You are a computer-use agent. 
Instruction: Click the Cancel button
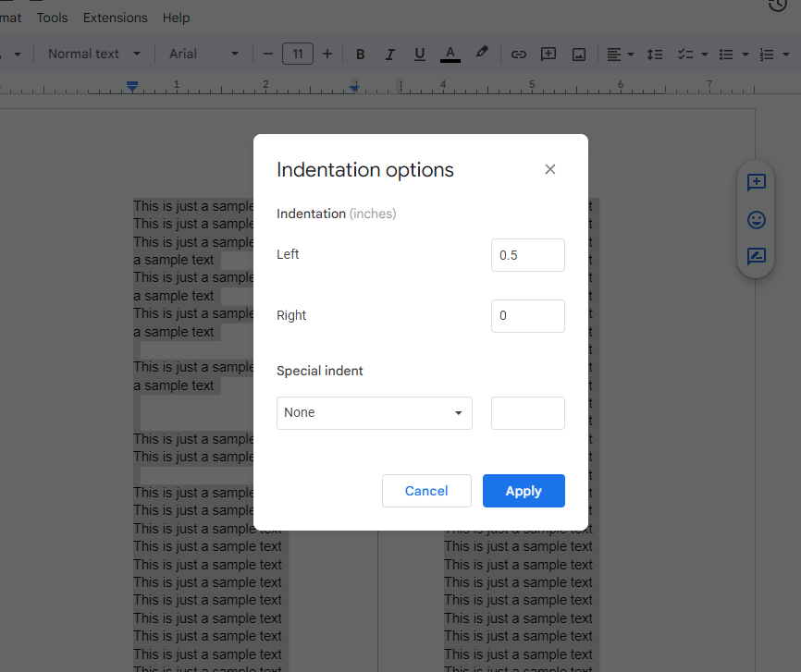(426, 491)
